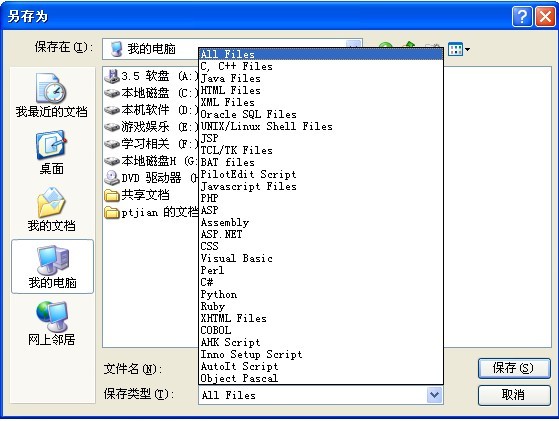Screen dimensions: 559x421
Task: Select the 3.5 软盘 (A:) floppy drive
Action: coord(151,76)
